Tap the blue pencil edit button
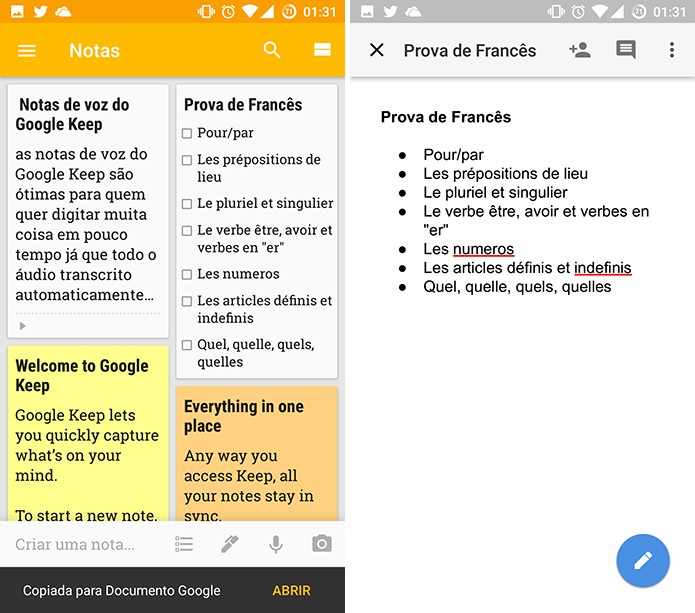 643,561
